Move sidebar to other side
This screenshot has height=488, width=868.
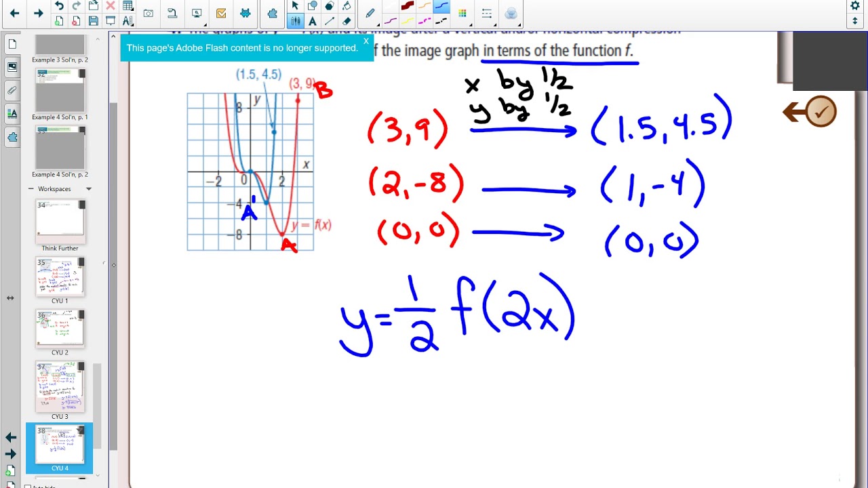[x=10, y=298]
